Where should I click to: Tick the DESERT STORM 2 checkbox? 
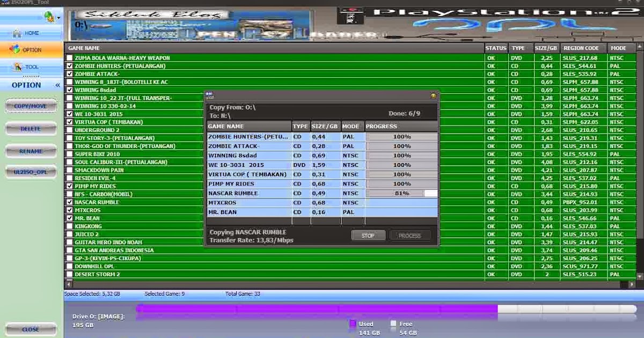70,274
